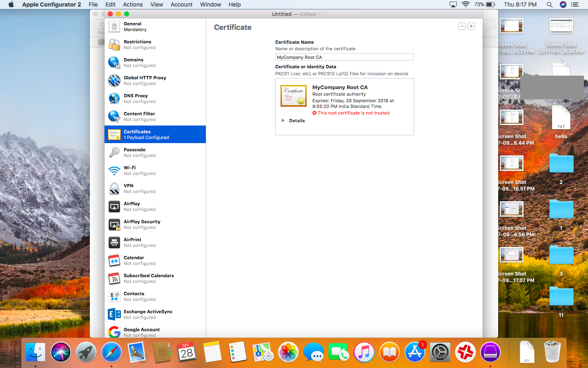Image resolution: width=588 pixels, height=368 pixels.
Task: Open the Actions menu
Action: pyautogui.click(x=133, y=4)
